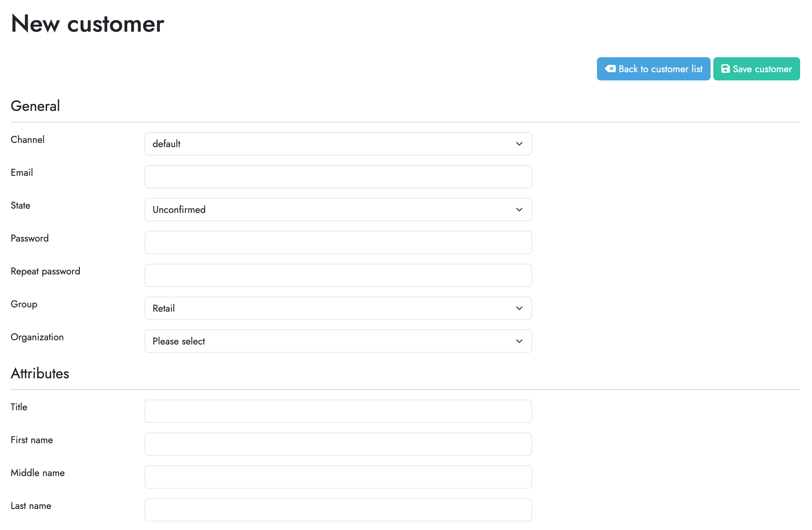Click the Middle name input field

338,477
